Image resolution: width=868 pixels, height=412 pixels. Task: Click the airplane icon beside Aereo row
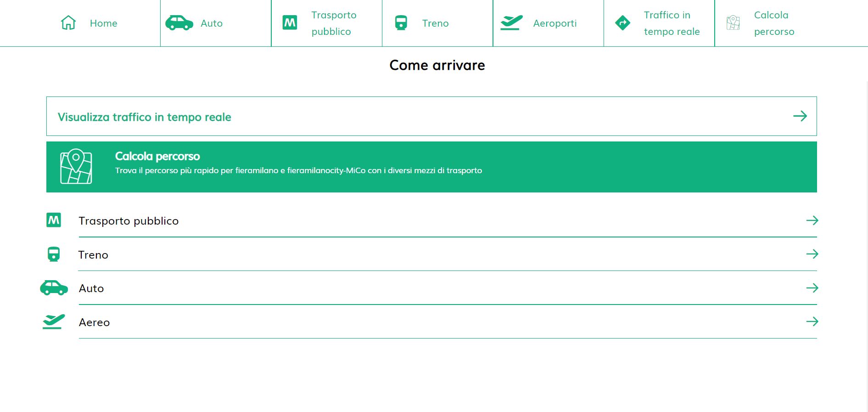tap(54, 322)
